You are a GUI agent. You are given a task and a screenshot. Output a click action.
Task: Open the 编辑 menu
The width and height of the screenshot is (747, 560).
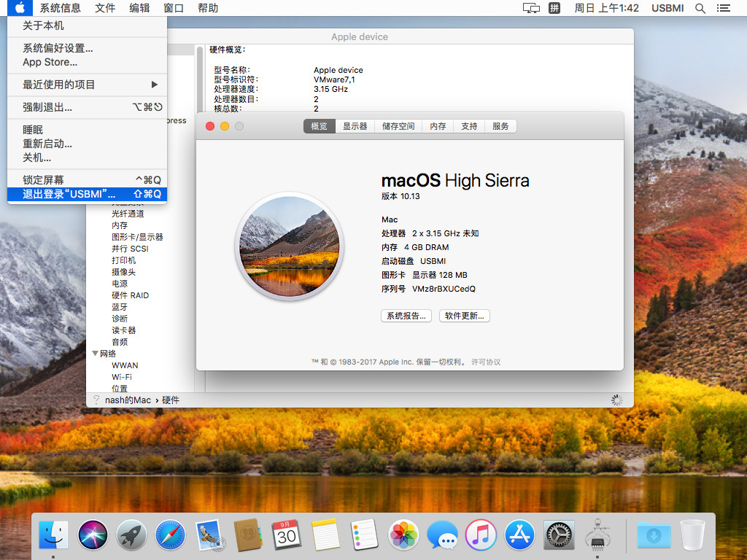[139, 8]
